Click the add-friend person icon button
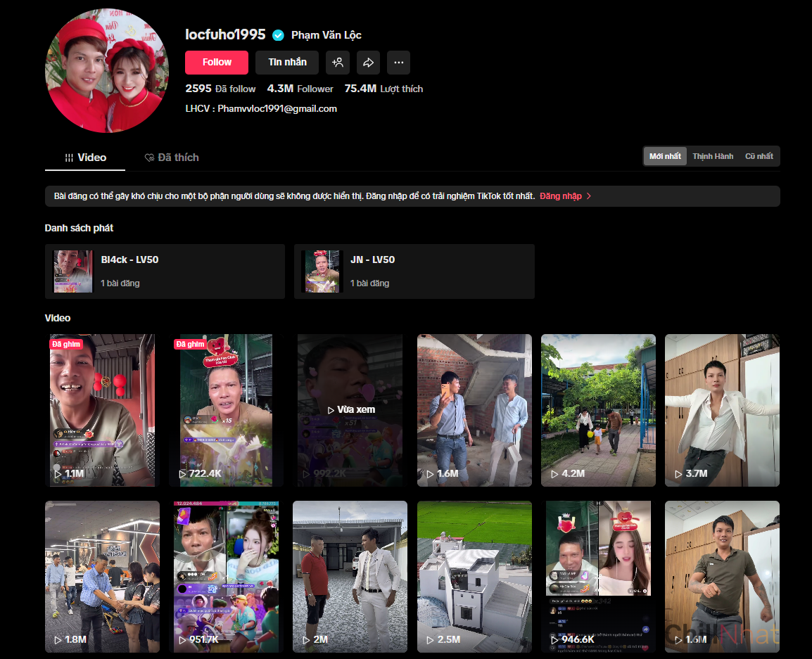The width and height of the screenshot is (812, 659). pyautogui.click(x=338, y=63)
